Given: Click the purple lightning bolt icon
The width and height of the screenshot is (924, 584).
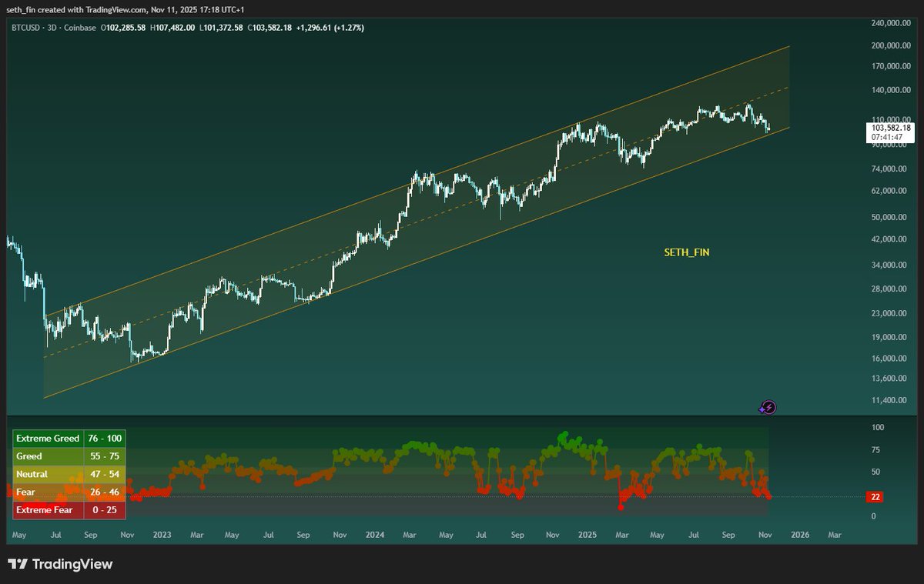Looking at the screenshot, I should point(768,408).
